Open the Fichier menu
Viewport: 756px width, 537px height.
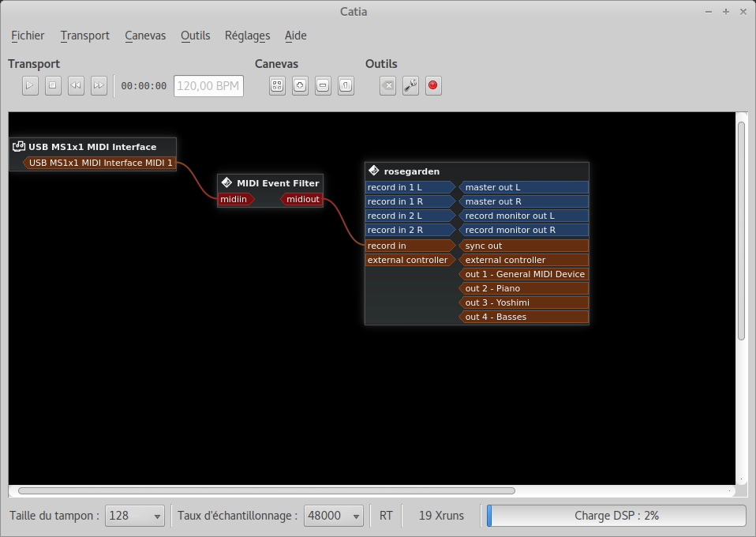28,36
